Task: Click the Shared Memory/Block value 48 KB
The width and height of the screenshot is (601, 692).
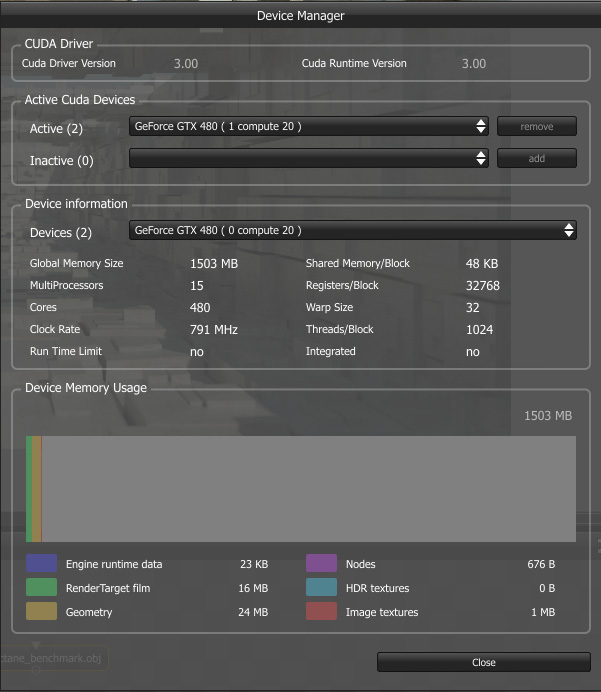Action: point(482,263)
